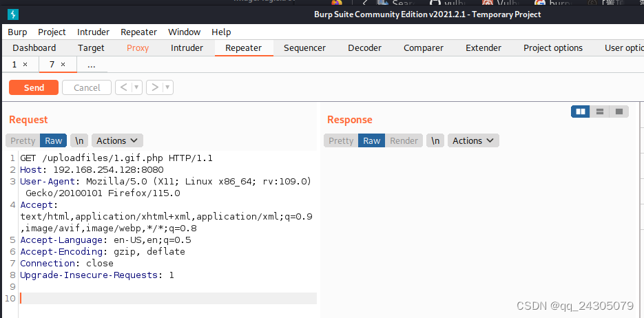Select side-by-side layout view icon
The width and height of the screenshot is (644, 318).
(581, 112)
